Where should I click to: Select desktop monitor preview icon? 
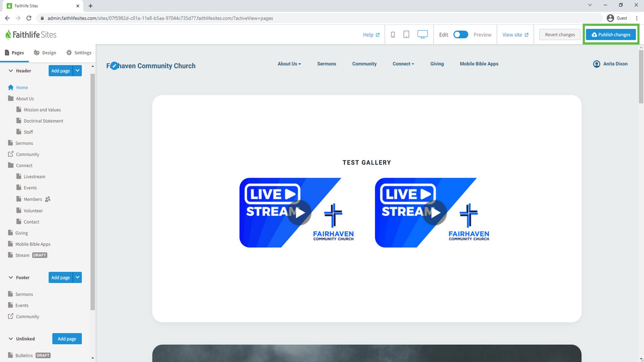click(x=422, y=35)
